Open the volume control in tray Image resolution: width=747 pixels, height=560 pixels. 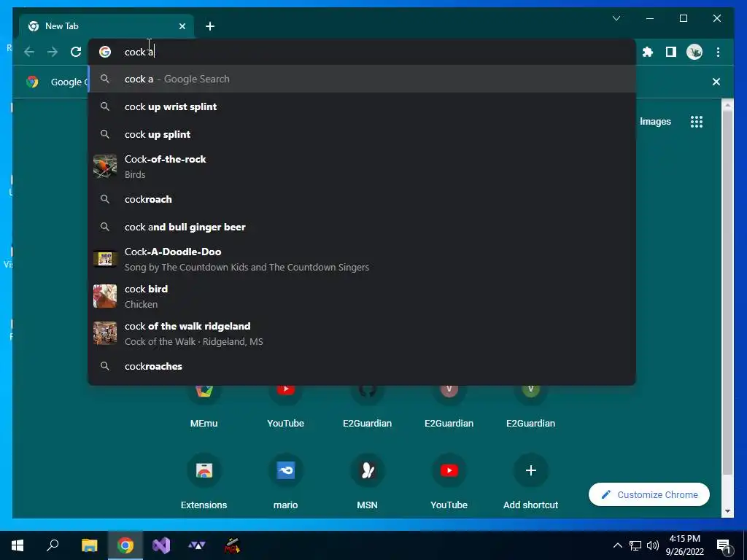click(x=653, y=545)
